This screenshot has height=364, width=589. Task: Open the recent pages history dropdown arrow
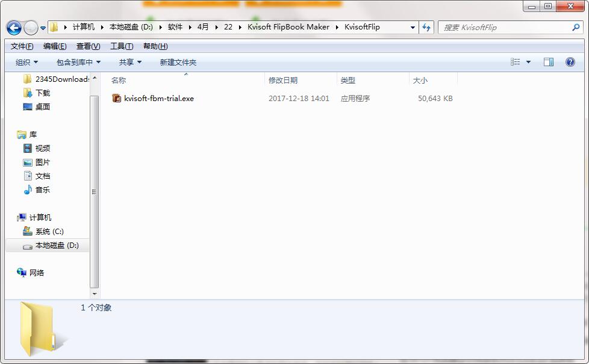43,28
